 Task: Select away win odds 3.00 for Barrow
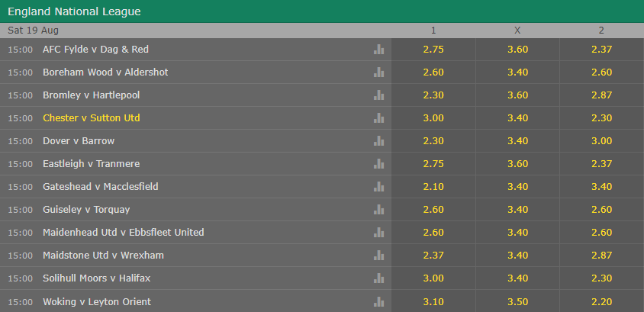click(602, 141)
